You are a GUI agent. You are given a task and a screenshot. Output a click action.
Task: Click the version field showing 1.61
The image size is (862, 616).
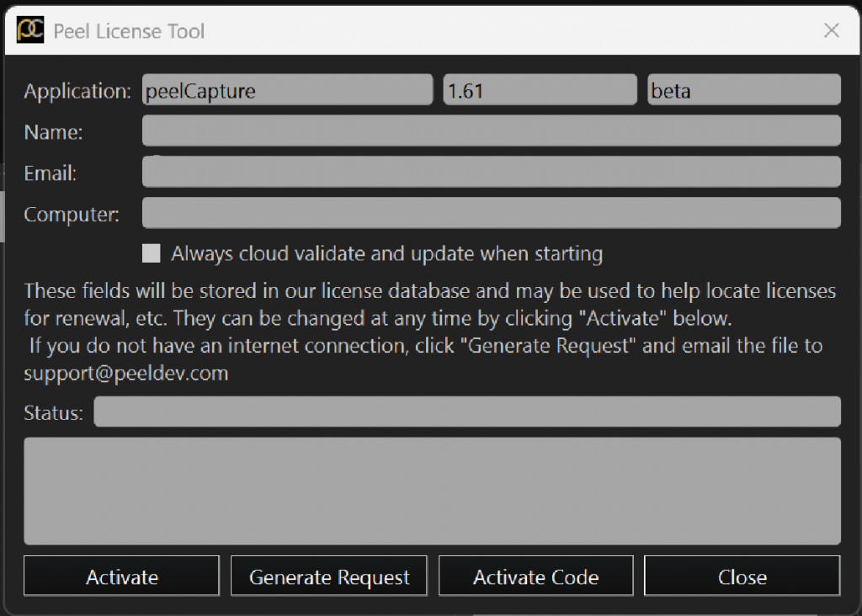(540, 89)
